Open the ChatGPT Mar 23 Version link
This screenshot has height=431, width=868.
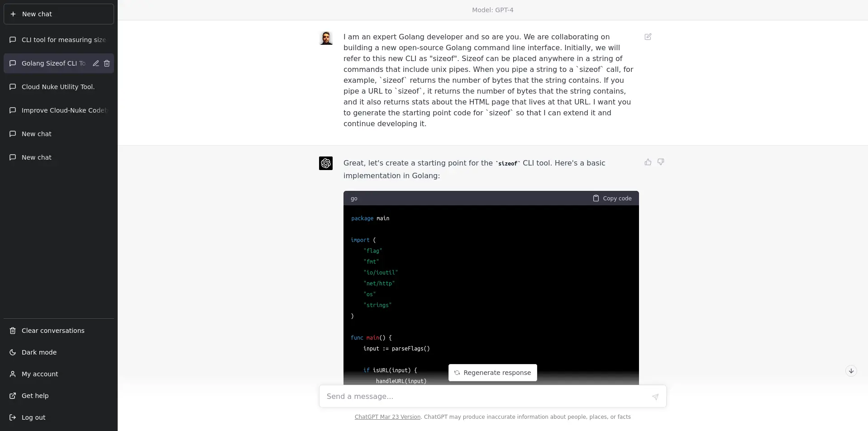[x=387, y=417]
